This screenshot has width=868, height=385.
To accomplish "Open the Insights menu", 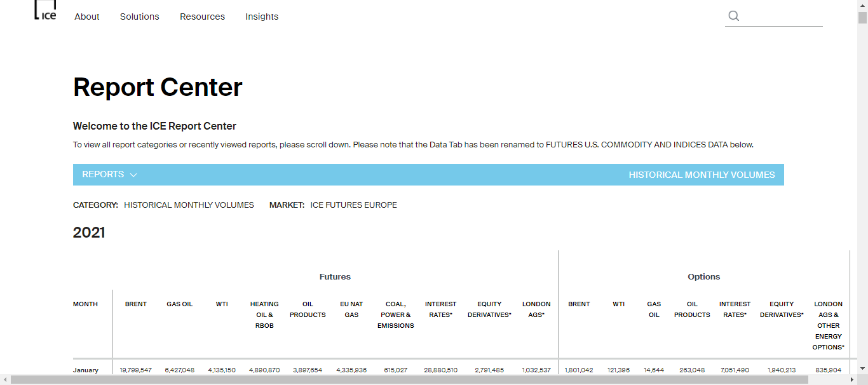I will pyautogui.click(x=262, y=17).
